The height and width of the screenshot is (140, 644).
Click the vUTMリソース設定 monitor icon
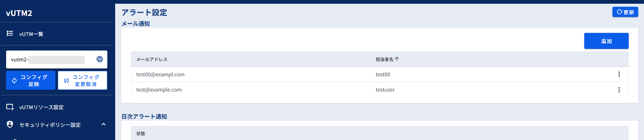[x=10, y=107]
